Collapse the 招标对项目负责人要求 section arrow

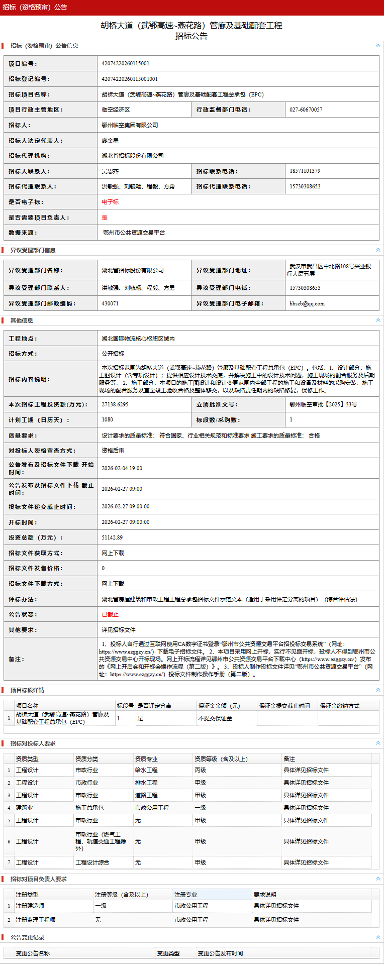378,879
